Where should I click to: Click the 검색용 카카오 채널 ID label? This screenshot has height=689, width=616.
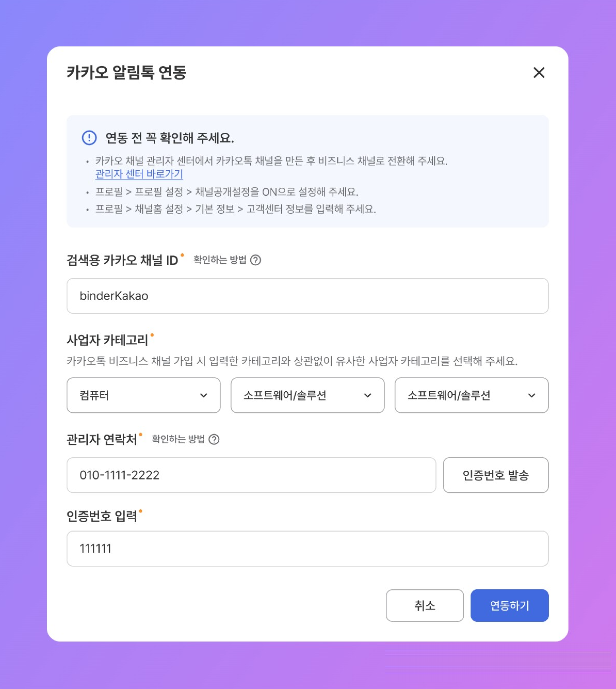click(122, 260)
